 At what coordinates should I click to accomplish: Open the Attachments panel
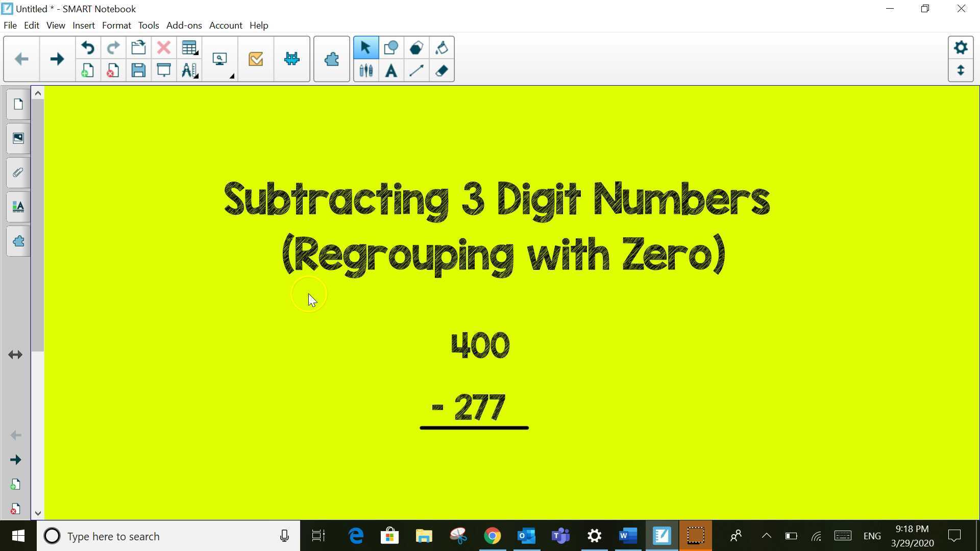click(x=18, y=172)
